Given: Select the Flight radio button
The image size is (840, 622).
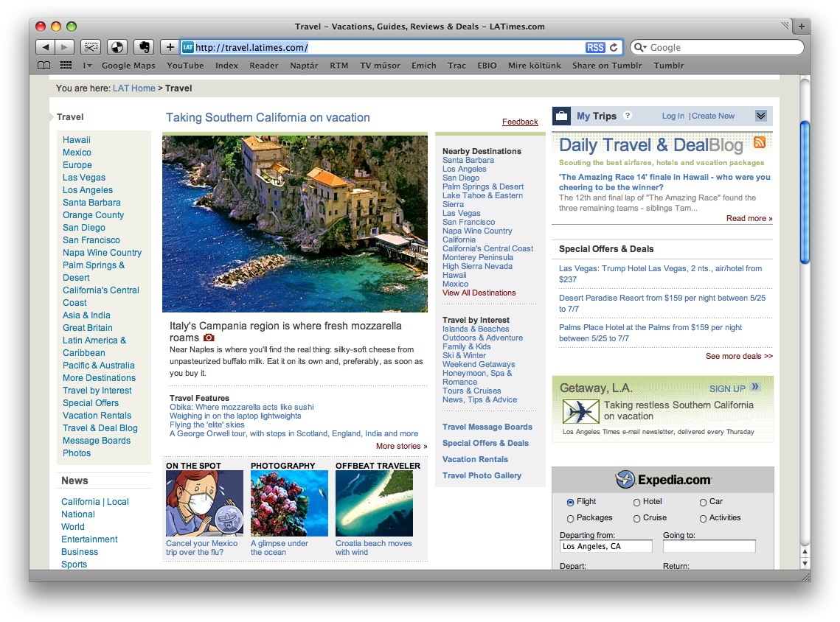Looking at the screenshot, I should click(570, 502).
